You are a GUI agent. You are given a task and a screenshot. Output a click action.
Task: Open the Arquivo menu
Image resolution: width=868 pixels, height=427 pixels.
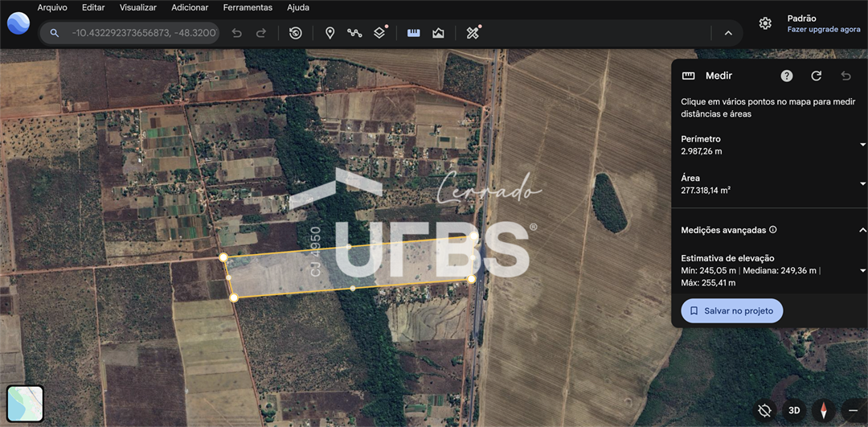pyautogui.click(x=52, y=7)
